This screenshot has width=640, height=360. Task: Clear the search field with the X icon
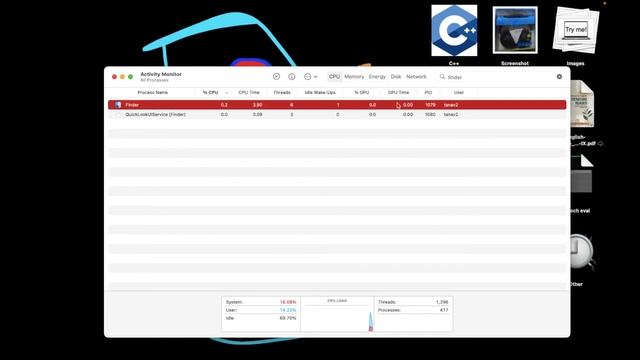tap(559, 77)
